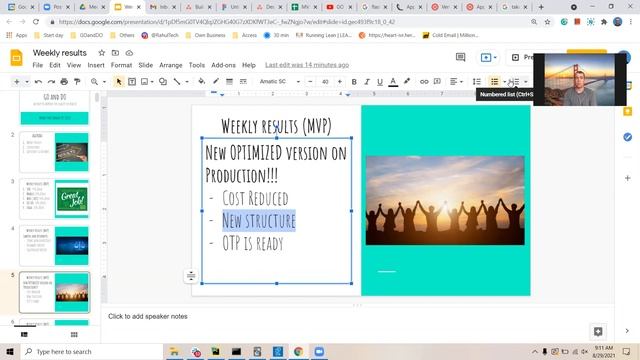The height and width of the screenshot is (360, 640).
Task: Toggle bold formatting
Action: click(x=354, y=82)
